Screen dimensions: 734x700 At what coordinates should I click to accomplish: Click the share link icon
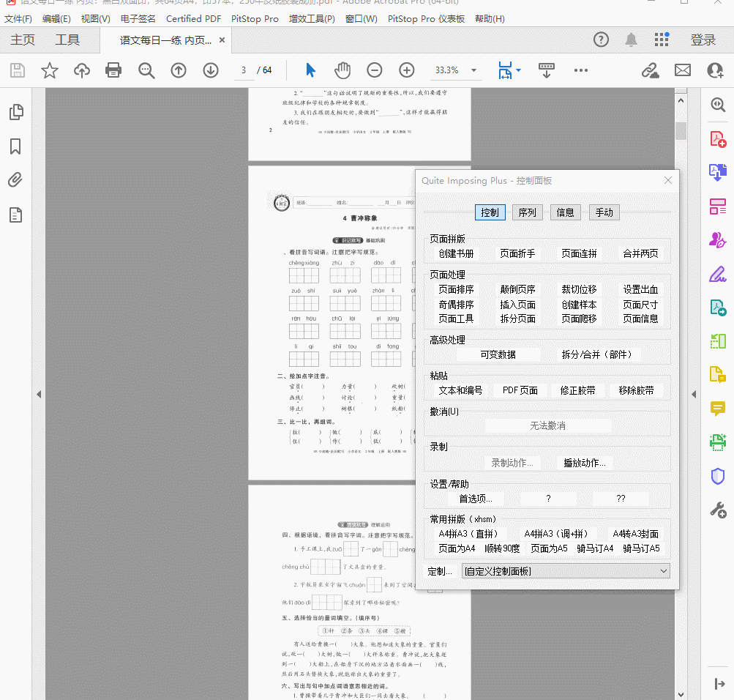[650, 70]
